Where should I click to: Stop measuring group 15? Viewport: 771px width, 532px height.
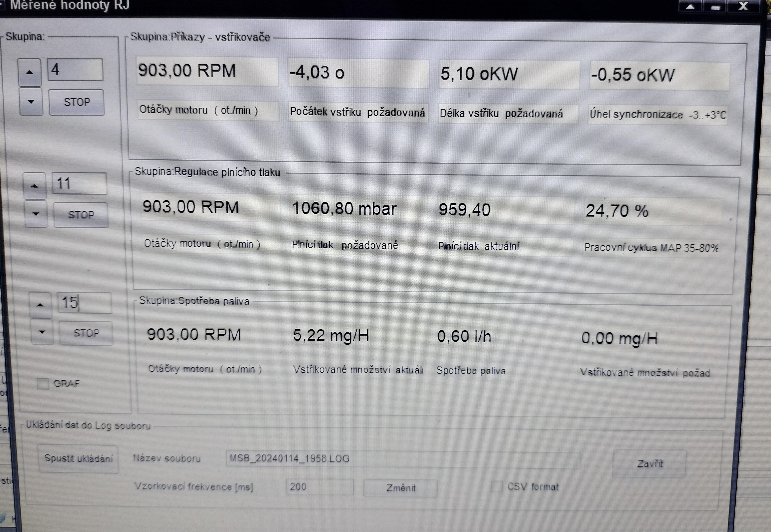(86, 333)
